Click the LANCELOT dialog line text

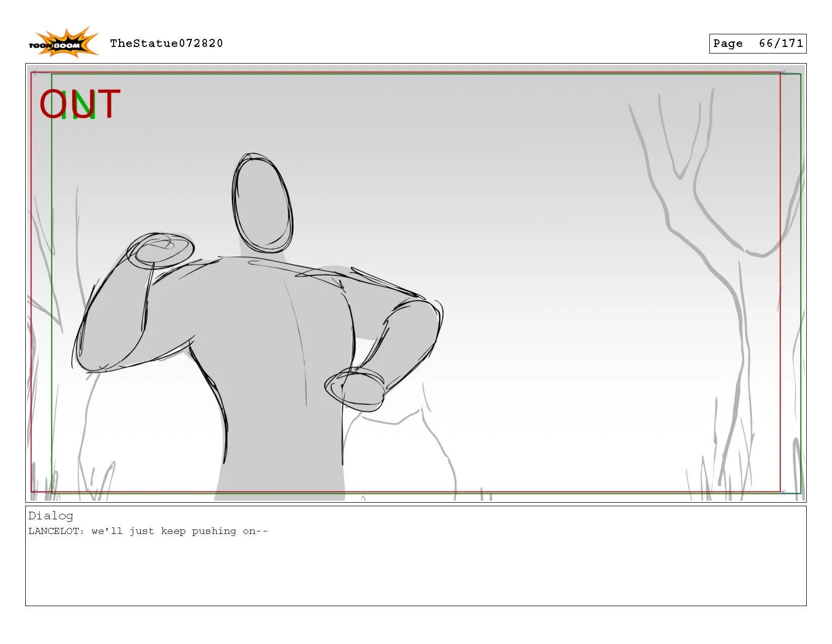[149, 530]
